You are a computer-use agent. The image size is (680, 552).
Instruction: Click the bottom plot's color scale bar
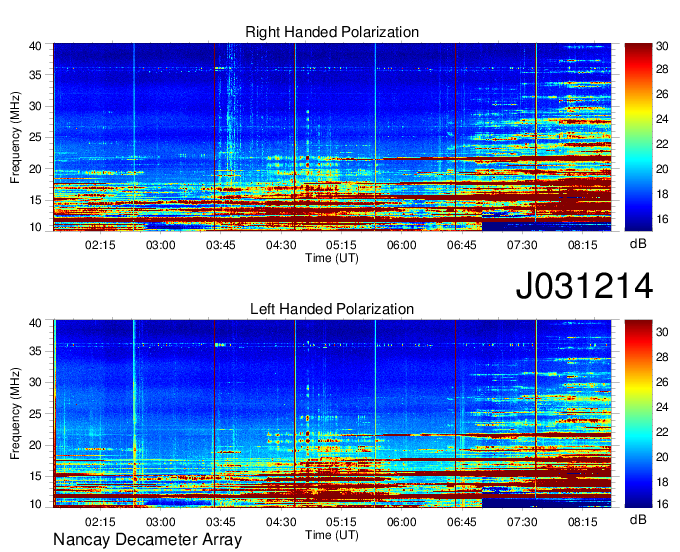(638, 414)
